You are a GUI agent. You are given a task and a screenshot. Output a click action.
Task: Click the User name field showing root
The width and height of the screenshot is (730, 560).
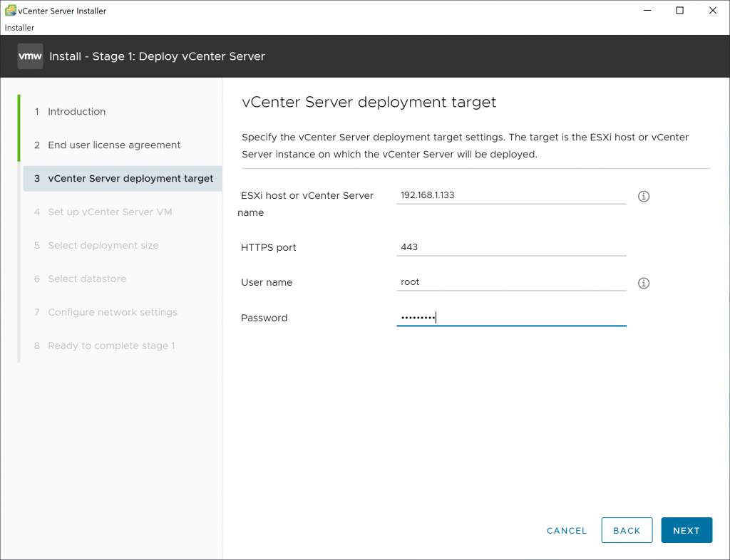click(x=511, y=282)
